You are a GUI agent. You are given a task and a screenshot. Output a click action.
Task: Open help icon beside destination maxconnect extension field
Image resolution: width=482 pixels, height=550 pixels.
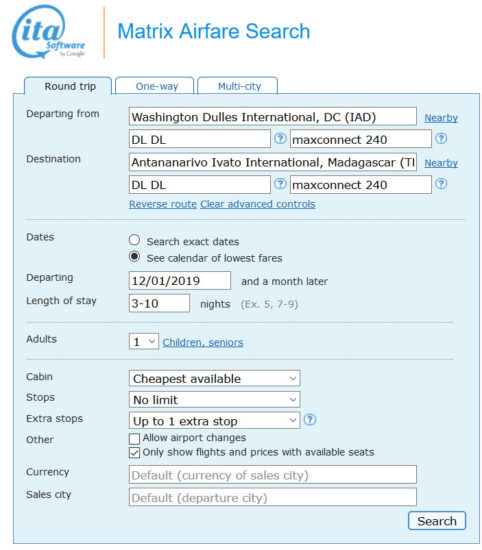pos(441,183)
